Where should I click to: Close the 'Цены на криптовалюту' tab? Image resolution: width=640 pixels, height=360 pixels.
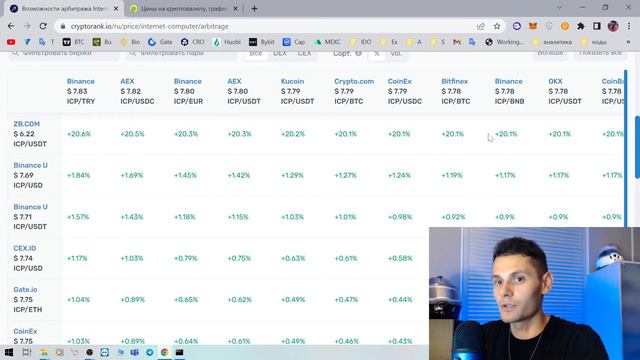tap(235, 9)
